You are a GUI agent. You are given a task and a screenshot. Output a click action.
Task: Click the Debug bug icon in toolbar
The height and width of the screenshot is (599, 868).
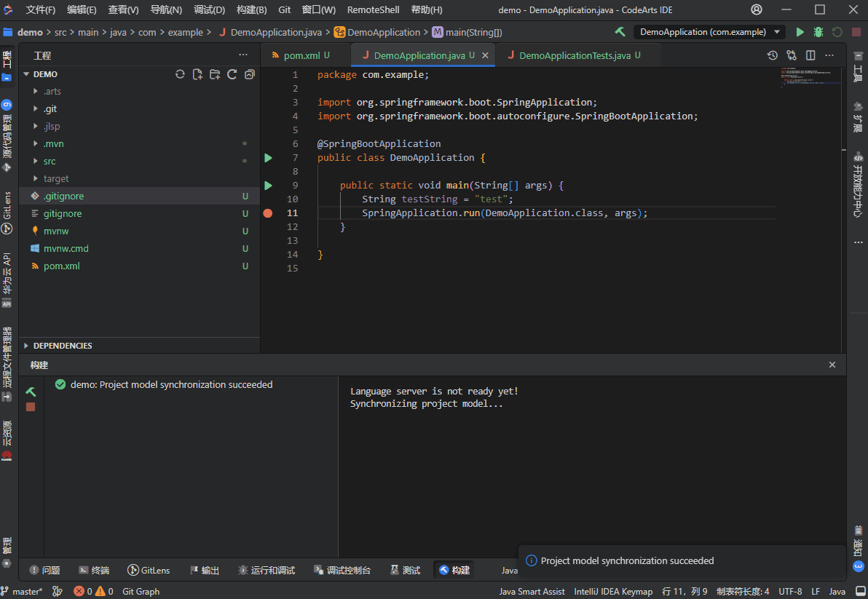coord(818,32)
